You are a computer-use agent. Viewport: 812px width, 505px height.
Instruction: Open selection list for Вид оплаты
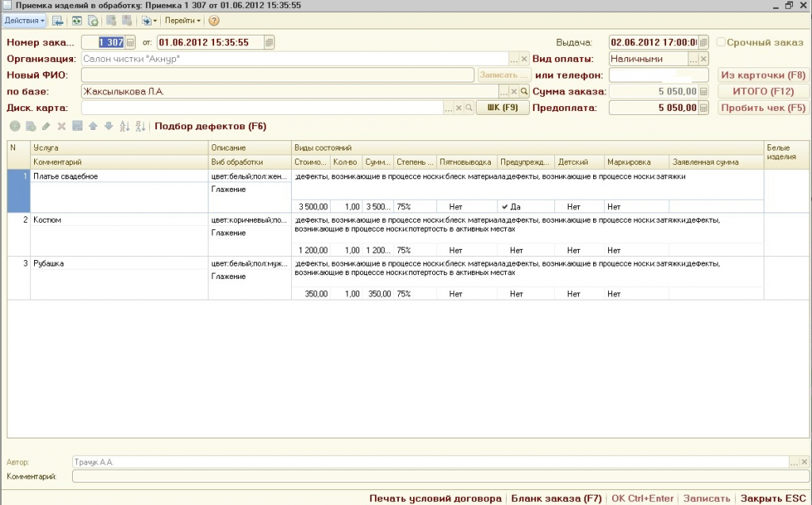[x=693, y=59]
